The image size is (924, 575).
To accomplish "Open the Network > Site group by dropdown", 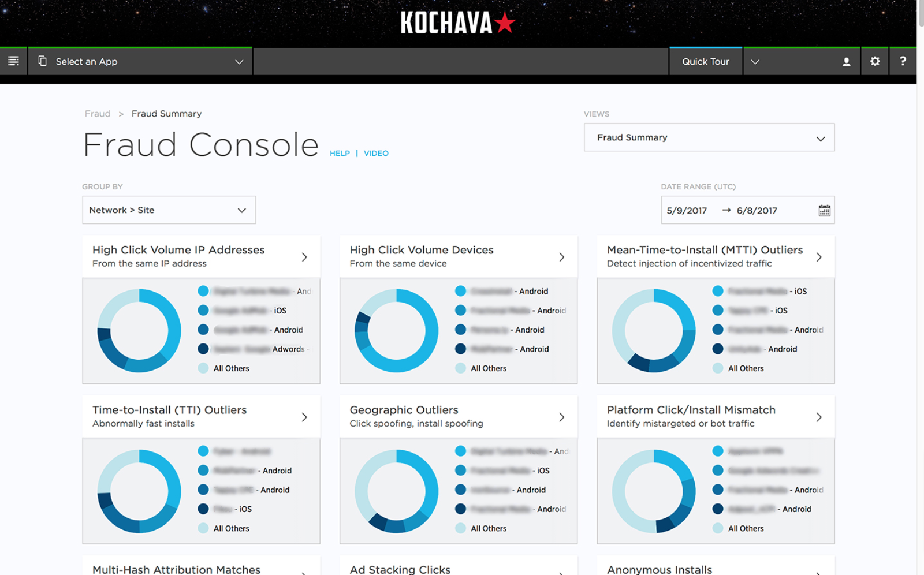I will (169, 210).
